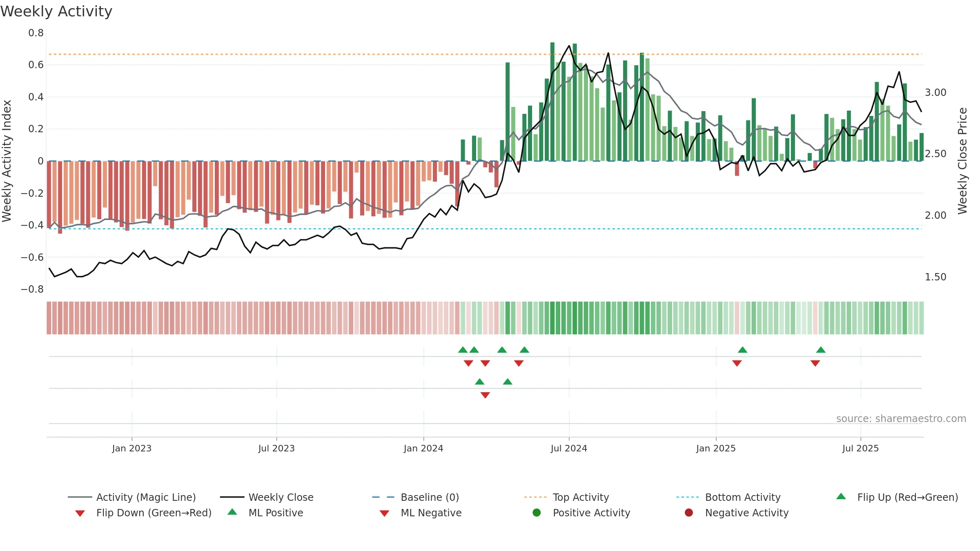The height and width of the screenshot is (551, 980).
Task: Click the Jan 2025 x-axis label
Action: (716, 448)
